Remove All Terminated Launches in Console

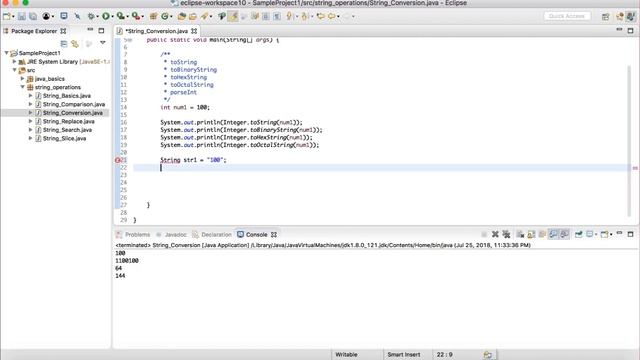pos(506,234)
